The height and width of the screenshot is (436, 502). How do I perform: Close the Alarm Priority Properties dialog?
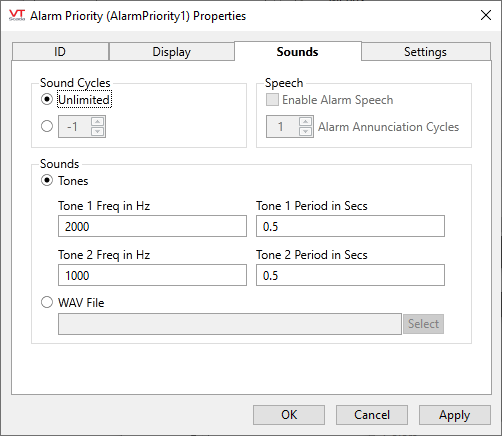tap(486, 15)
